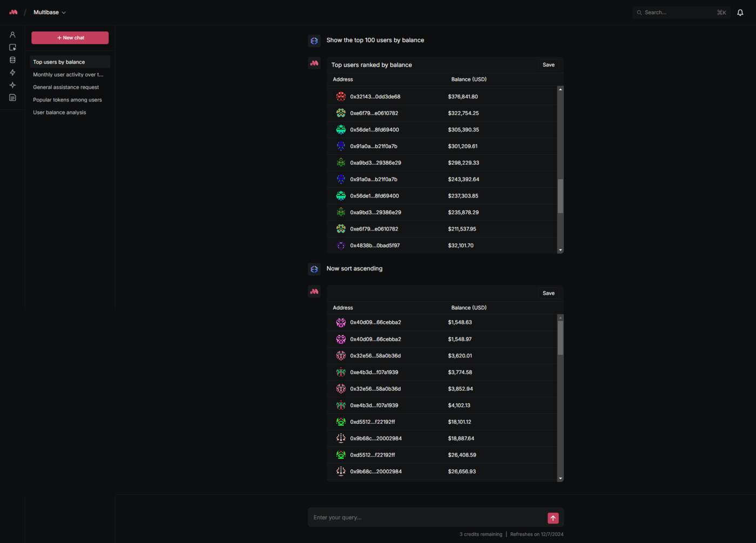Click the Multibase logo in the header

tap(13, 12)
